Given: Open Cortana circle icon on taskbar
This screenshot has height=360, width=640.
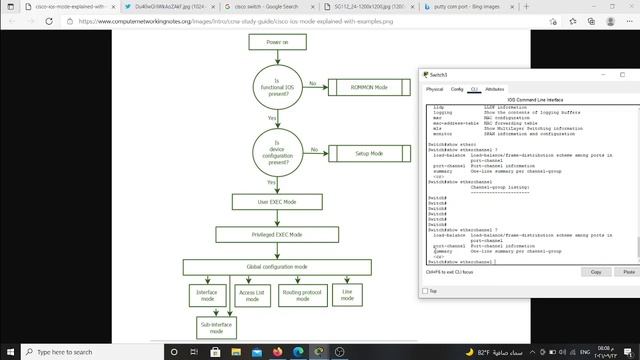Looking at the screenshot, I should tap(174, 352).
